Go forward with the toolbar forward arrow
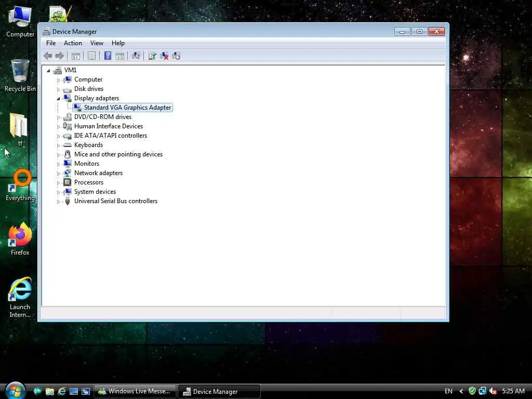 pyautogui.click(x=60, y=56)
